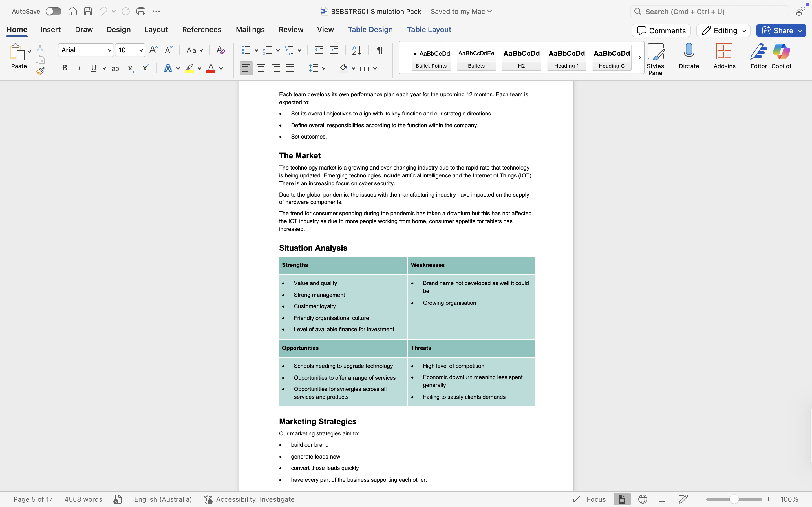The height and width of the screenshot is (507, 812).
Task: Click the Sort A-Z icon
Action: (356, 50)
